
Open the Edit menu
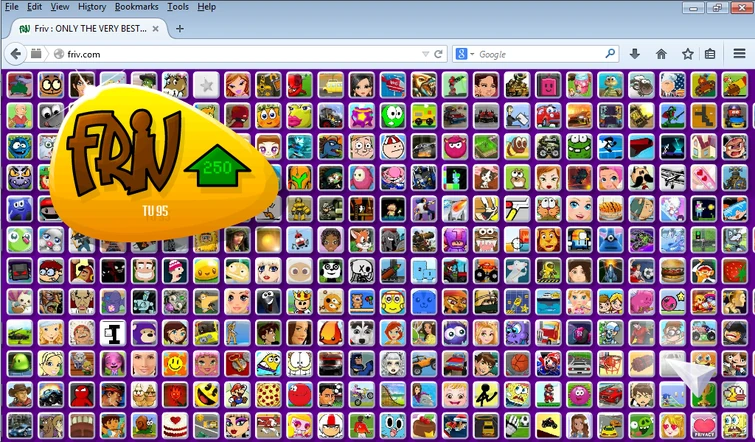pyautogui.click(x=34, y=7)
